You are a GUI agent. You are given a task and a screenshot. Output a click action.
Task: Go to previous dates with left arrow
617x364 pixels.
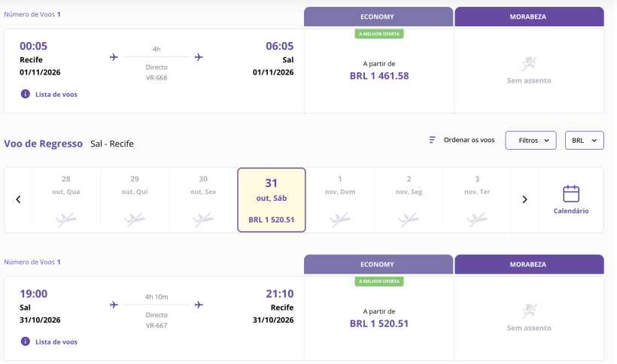18,200
